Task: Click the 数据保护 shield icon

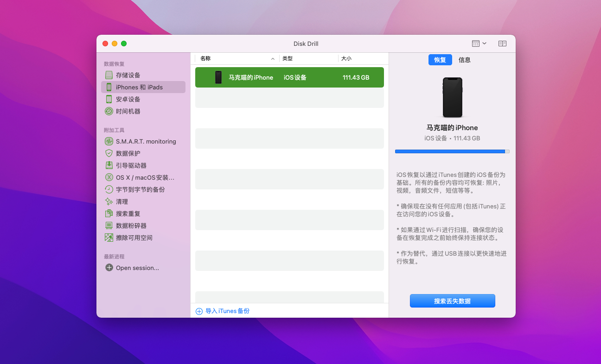Action: coord(109,153)
